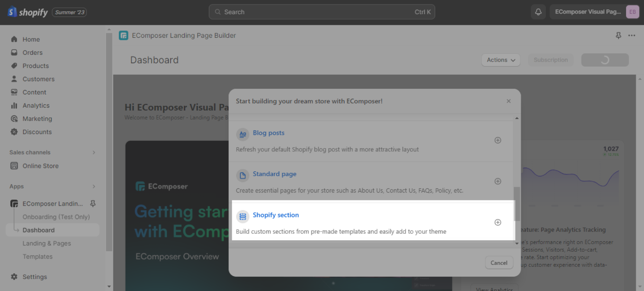Unpin EComposer app from sidebar
The width and height of the screenshot is (644, 291).
coord(93,204)
